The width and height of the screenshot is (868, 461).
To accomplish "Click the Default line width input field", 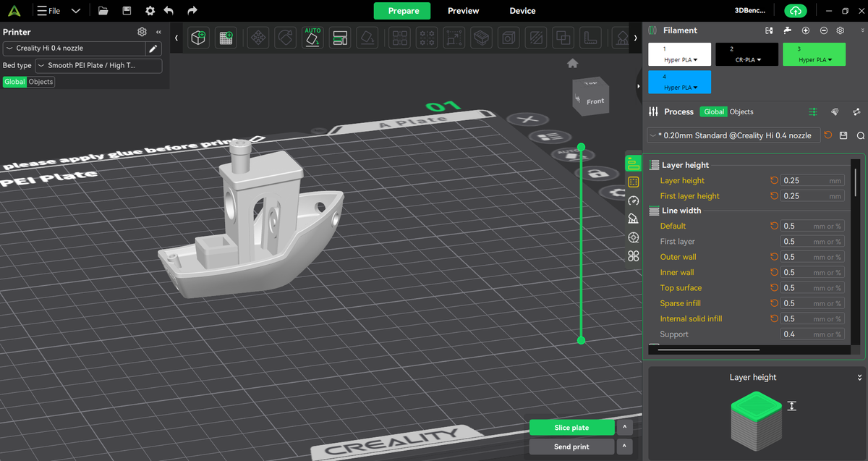I will pyautogui.click(x=812, y=226).
